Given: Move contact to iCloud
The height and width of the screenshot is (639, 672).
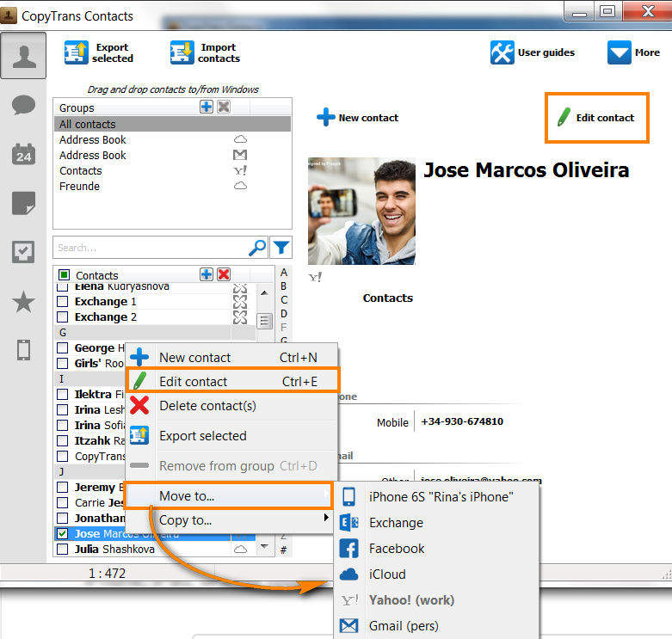Looking at the screenshot, I should point(436,574).
